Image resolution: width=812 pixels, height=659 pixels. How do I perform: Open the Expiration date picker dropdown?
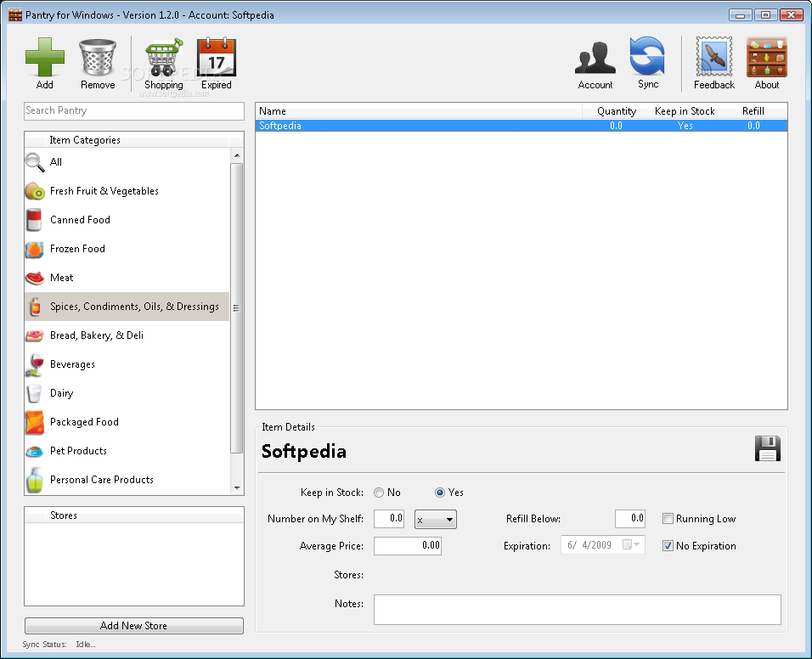point(632,544)
